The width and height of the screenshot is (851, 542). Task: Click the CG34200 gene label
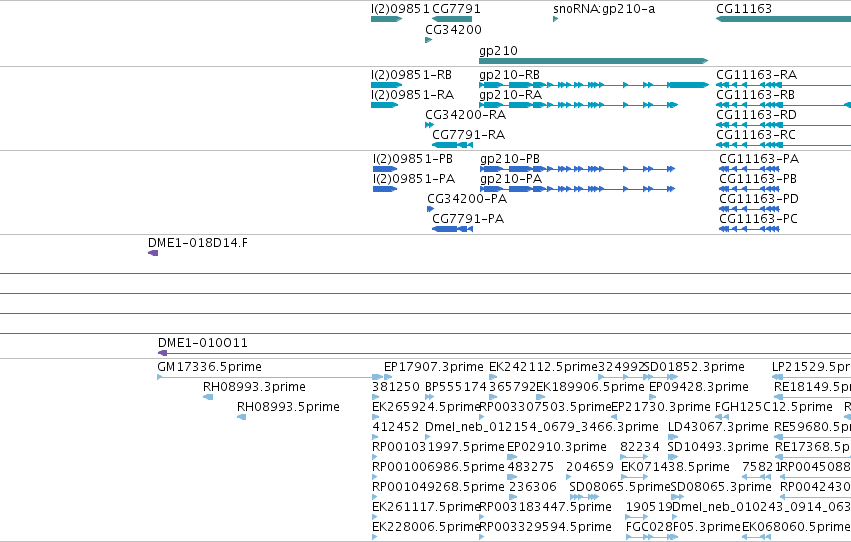pyautogui.click(x=453, y=30)
